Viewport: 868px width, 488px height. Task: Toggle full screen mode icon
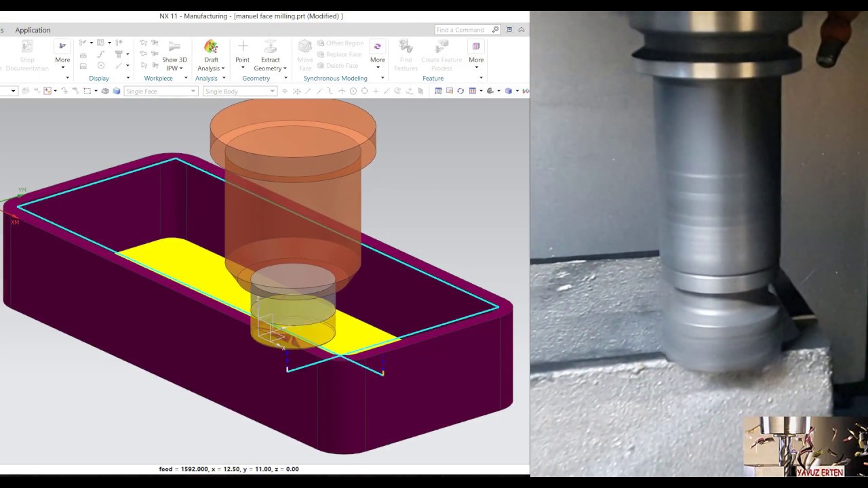click(x=510, y=30)
